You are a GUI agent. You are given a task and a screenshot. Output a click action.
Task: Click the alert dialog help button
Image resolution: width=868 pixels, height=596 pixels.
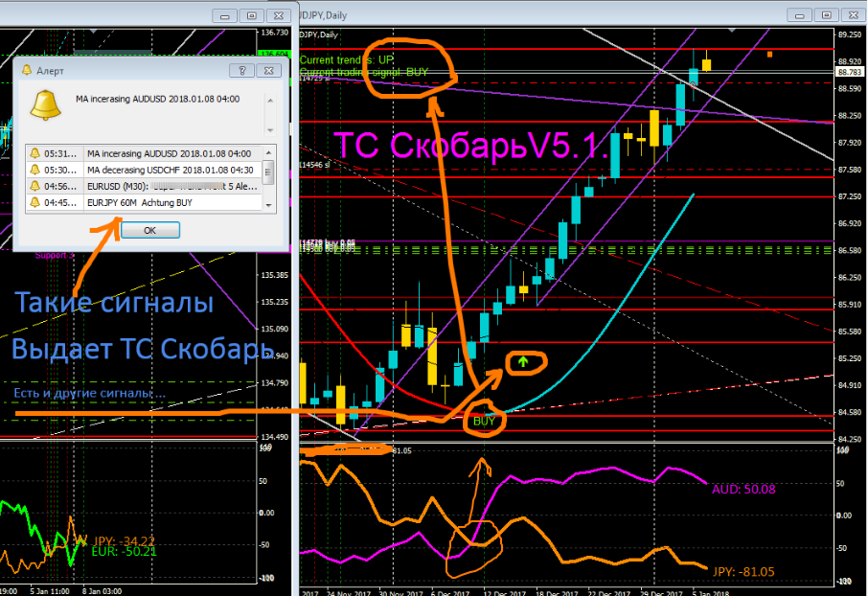242,70
